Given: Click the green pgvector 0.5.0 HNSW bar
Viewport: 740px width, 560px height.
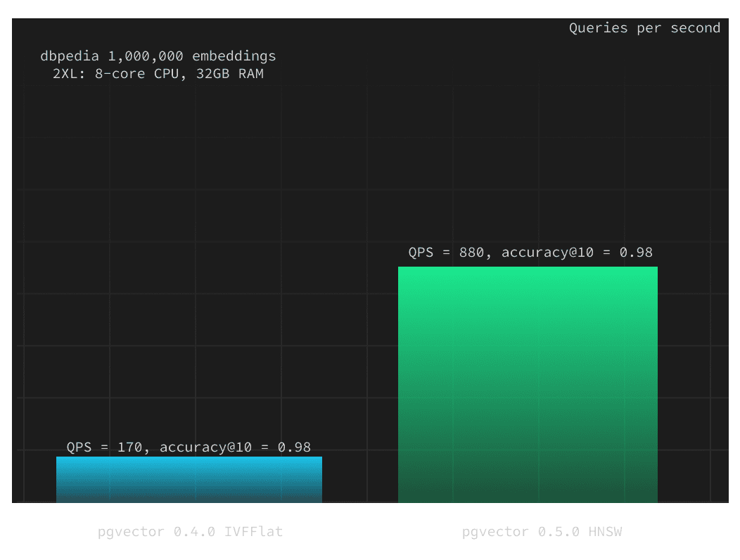Looking at the screenshot, I should click(528, 384).
